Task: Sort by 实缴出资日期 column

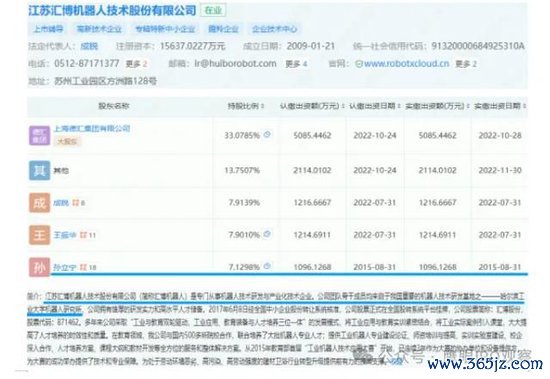Action: (500, 106)
